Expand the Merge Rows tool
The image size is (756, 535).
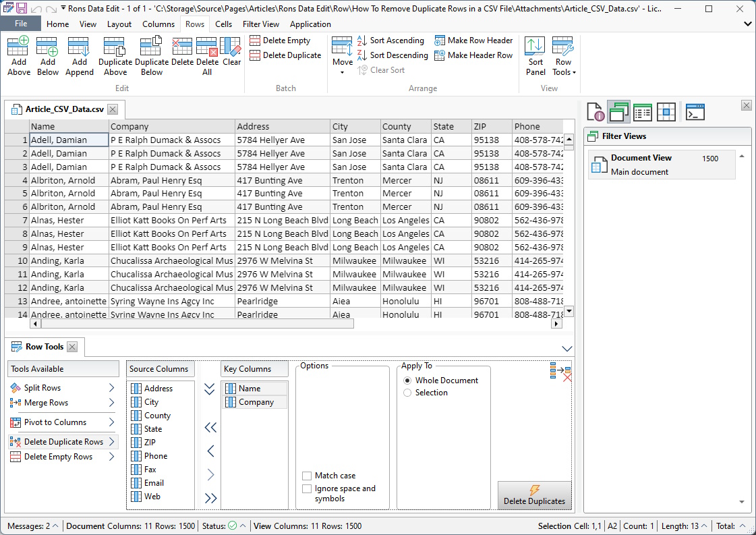(x=111, y=403)
